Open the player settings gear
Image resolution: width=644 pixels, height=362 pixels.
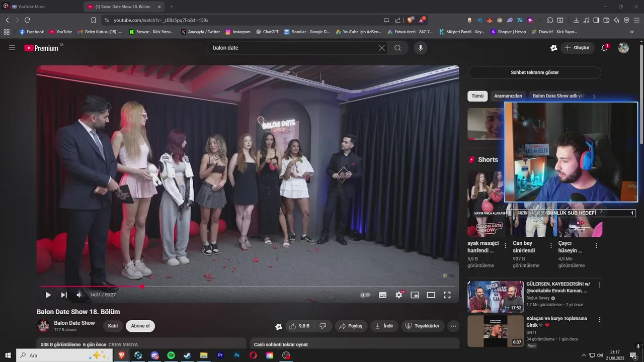click(x=399, y=295)
